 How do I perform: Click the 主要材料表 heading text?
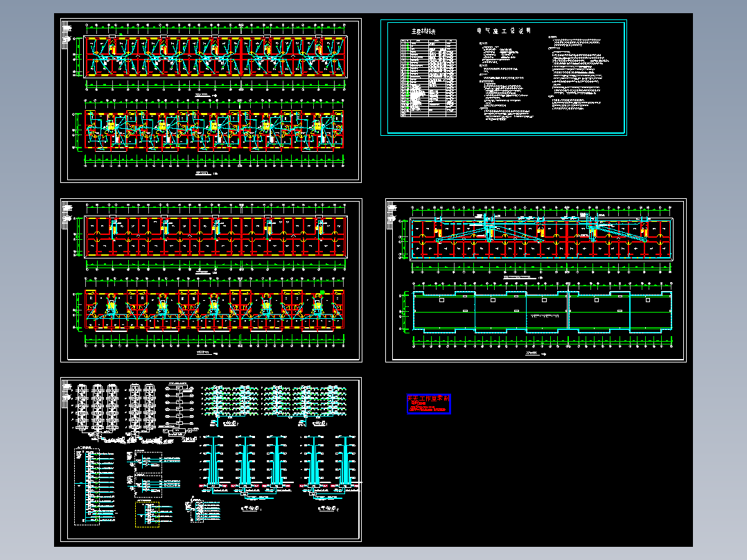click(x=423, y=31)
